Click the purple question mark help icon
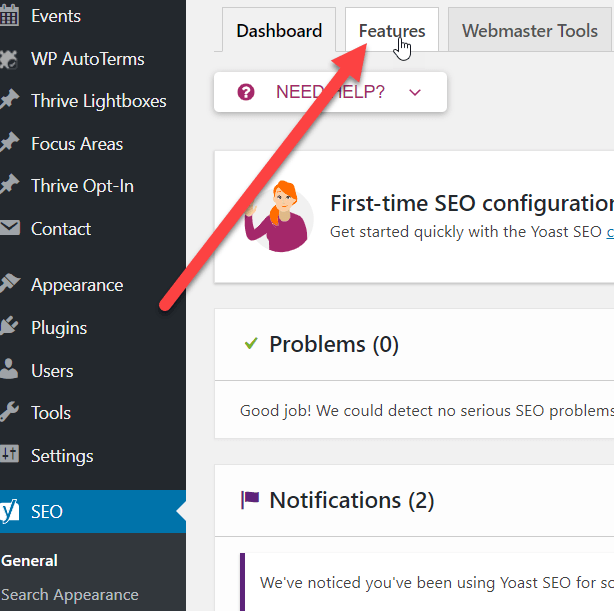The width and height of the screenshot is (614, 611). coord(246,93)
